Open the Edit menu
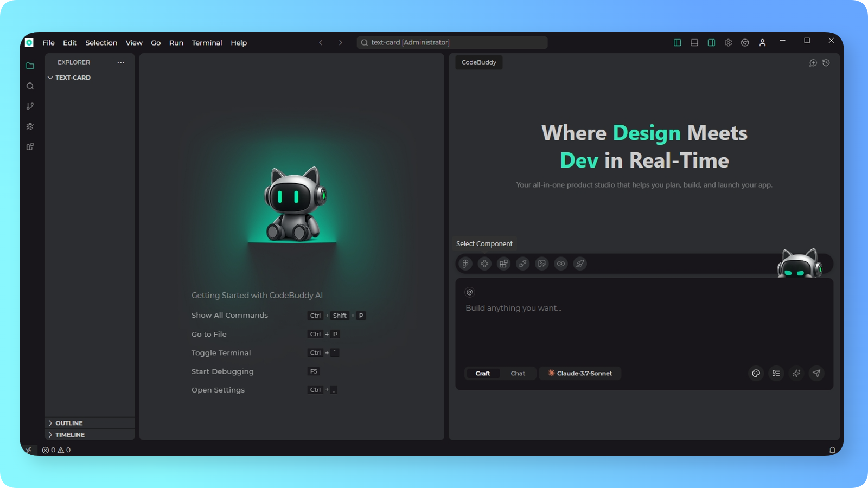Screen dimensions: 868x488 [69, 43]
